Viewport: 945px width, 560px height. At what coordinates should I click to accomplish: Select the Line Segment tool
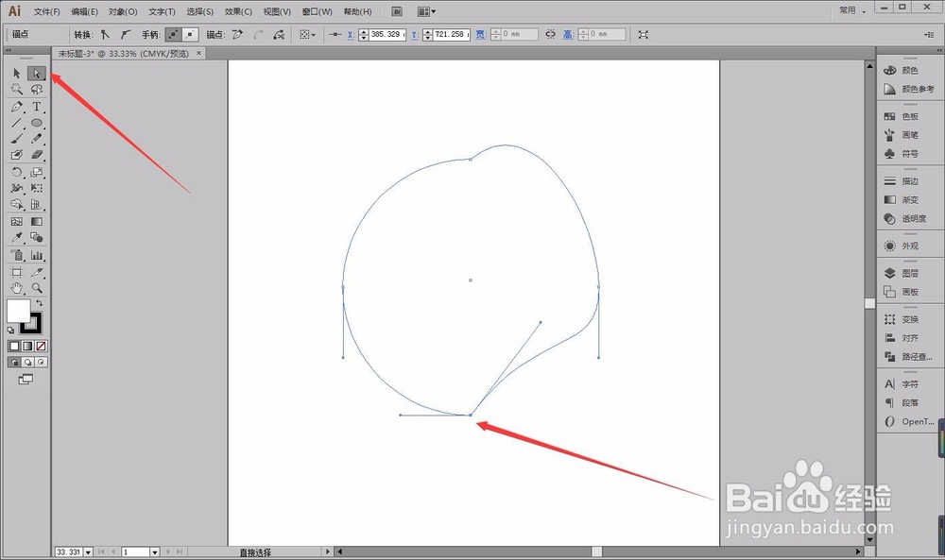(16, 123)
